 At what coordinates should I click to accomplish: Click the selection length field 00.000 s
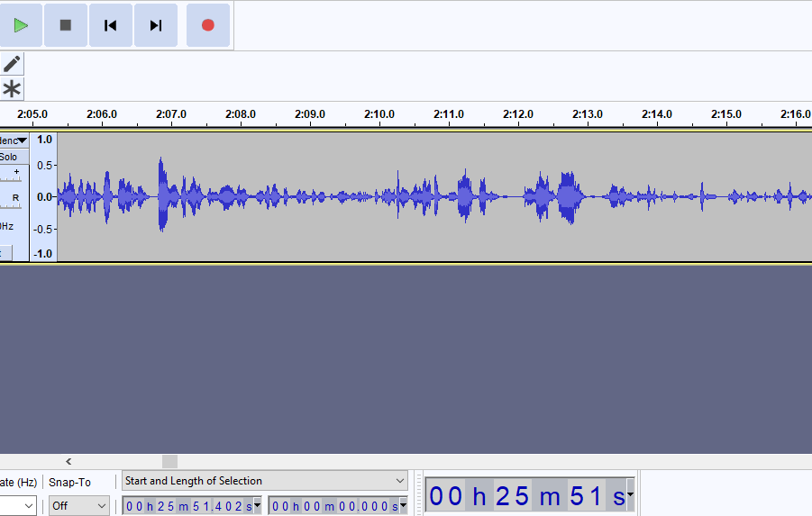coord(334,506)
